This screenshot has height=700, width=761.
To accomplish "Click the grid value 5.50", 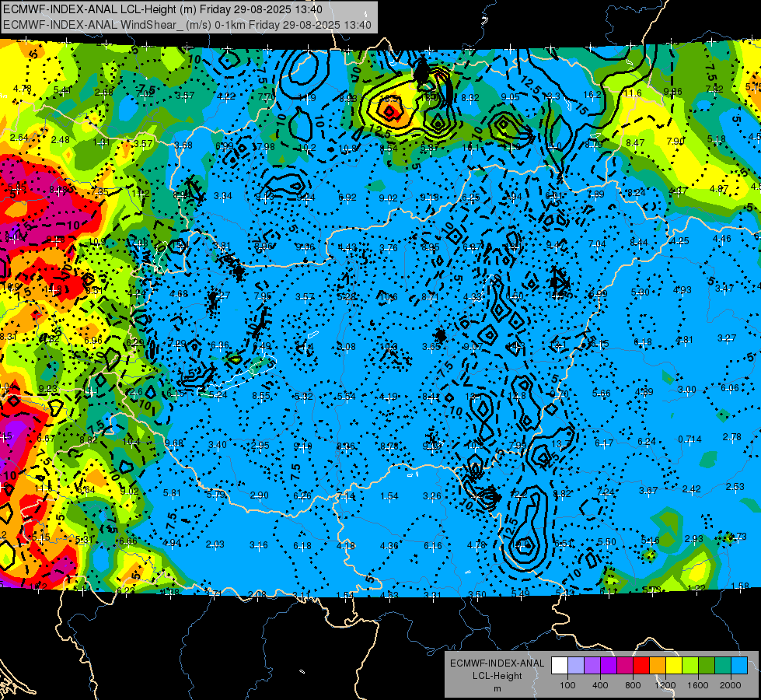I will tap(606, 541).
